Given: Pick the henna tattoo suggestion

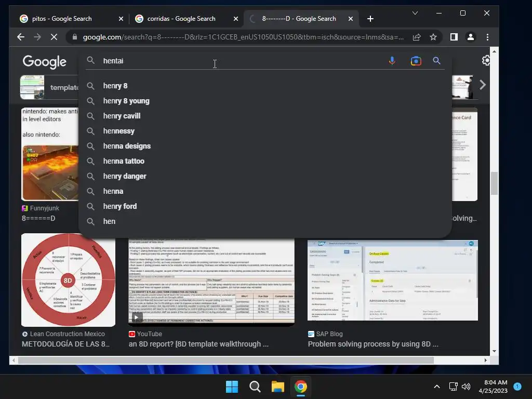Looking at the screenshot, I should [x=265, y=161].
